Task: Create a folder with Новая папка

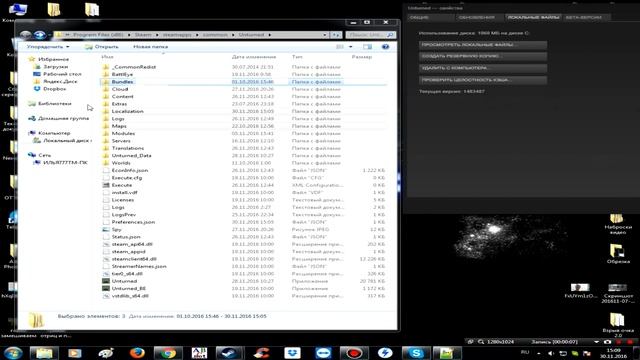Action: (x=150, y=47)
